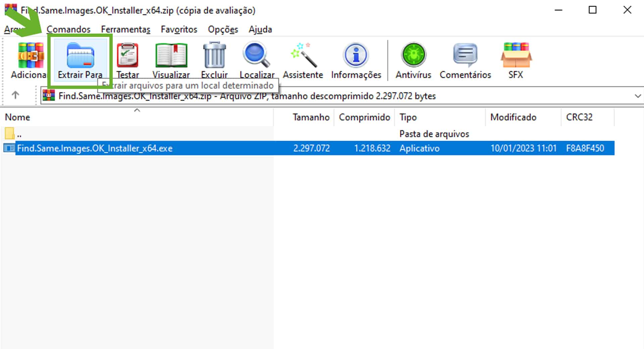The height and width of the screenshot is (349, 644).
Task: Expand the archive path dropdown arrow
Action: click(x=638, y=96)
